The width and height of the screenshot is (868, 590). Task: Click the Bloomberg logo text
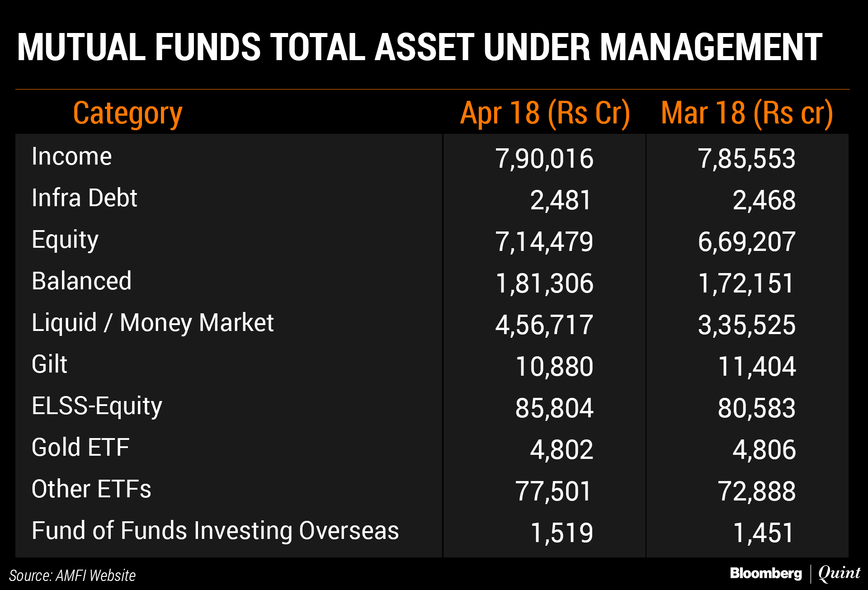pyautogui.click(x=765, y=573)
